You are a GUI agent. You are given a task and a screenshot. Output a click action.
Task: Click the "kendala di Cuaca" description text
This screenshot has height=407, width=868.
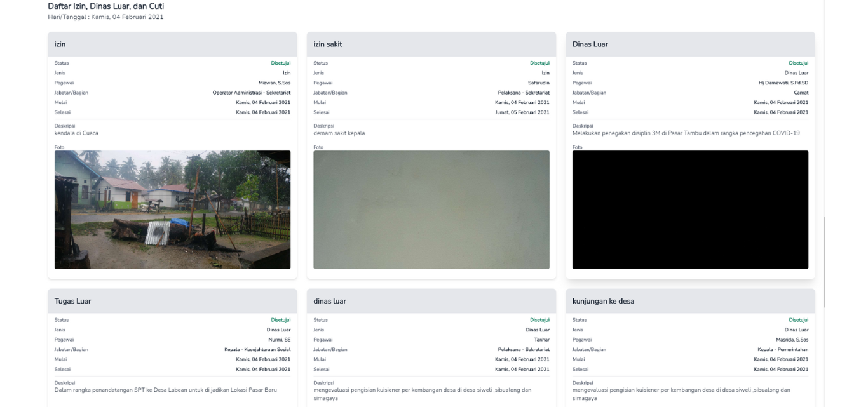pyautogui.click(x=76, y=133)
